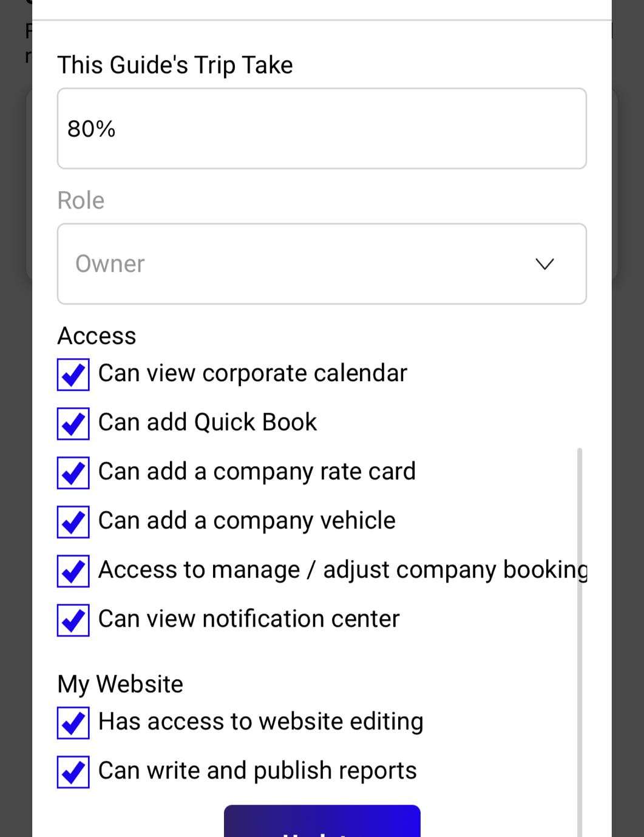Untick the Can add a company vehicle box

[x=73, y=522]
